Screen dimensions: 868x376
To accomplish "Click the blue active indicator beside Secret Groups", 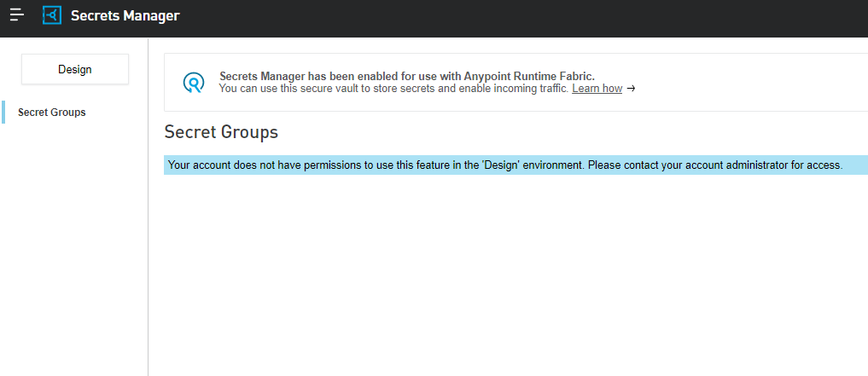I will 3,113.
